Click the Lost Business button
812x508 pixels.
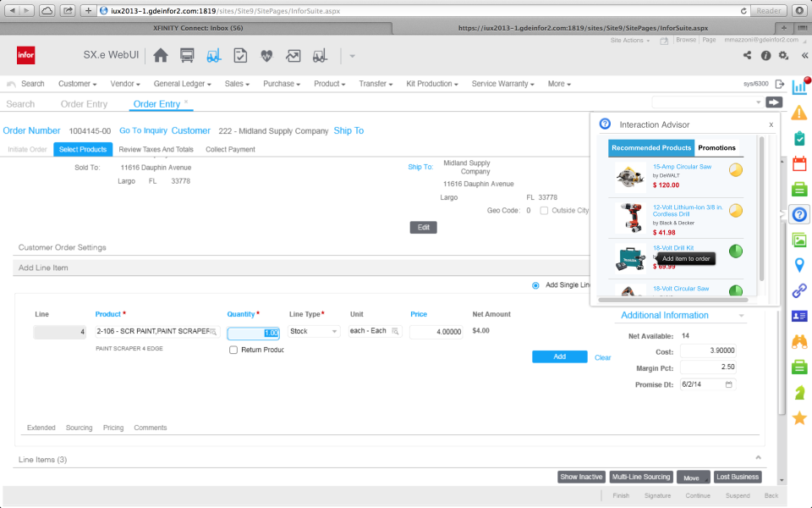tap(738, 477)
